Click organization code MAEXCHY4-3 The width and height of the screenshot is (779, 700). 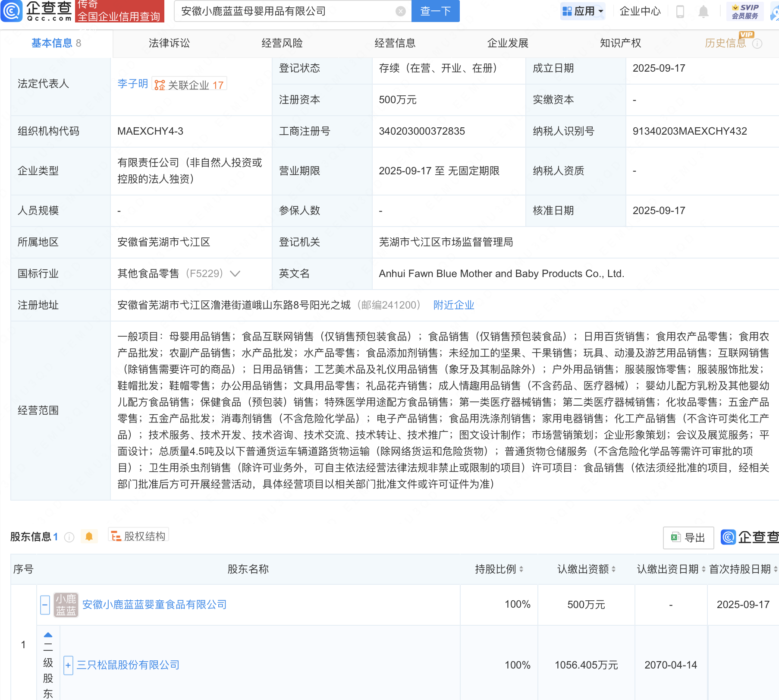[x=151, y=131]
